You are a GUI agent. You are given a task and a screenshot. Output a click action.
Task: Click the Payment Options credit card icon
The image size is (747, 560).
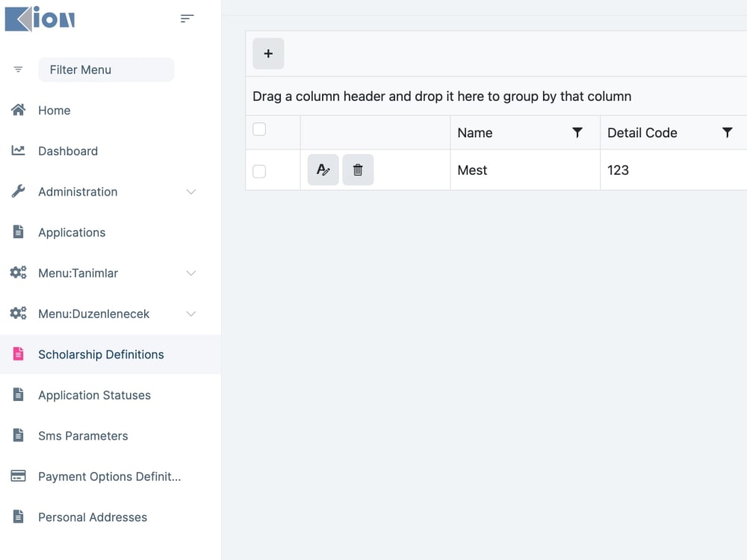tap(18, 476)
